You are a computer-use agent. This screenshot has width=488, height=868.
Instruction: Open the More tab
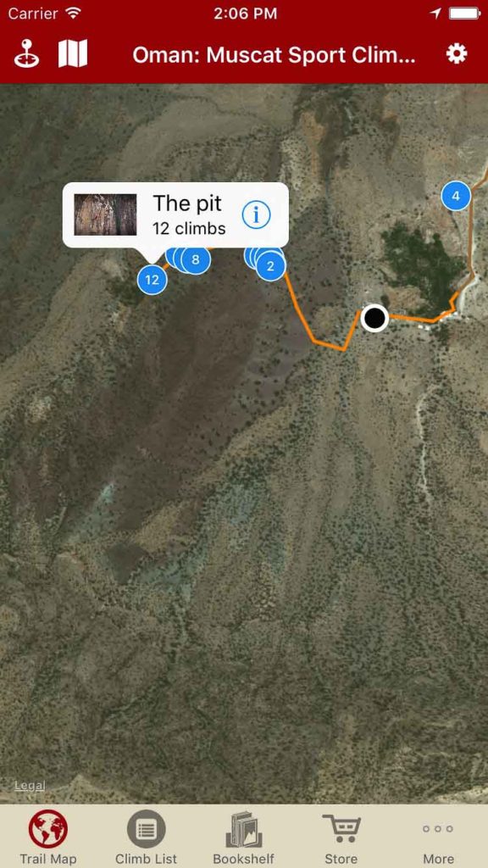click(438, 837)
